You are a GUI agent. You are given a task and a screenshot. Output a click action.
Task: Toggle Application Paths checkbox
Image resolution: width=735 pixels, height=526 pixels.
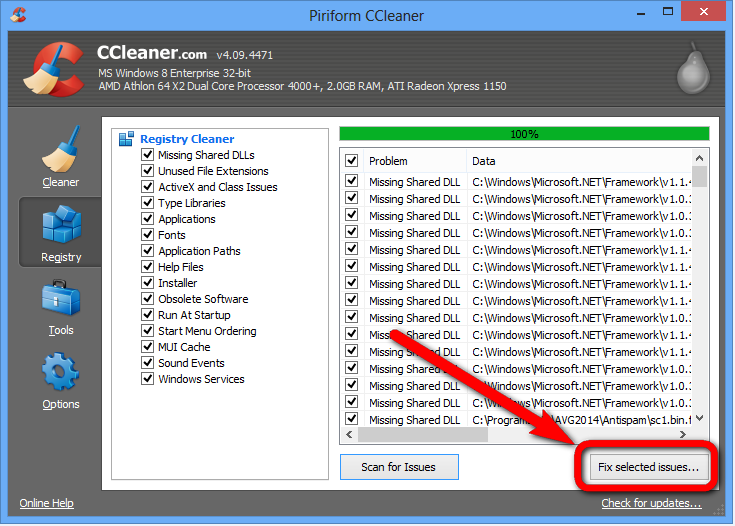click(x=148, y=250)
